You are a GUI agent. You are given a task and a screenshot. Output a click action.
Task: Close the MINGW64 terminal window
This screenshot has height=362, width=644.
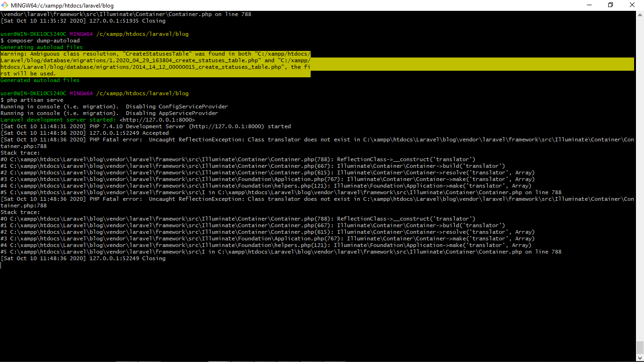[633, 5]
